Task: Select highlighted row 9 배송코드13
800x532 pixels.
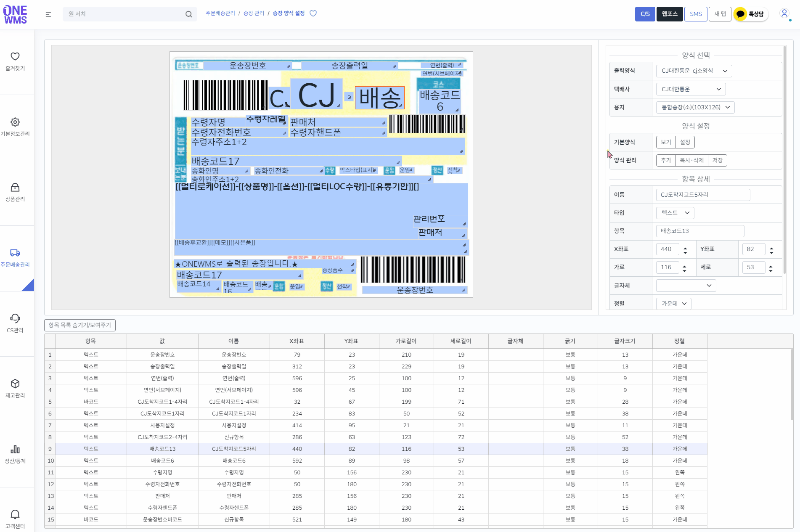Action: point(376,449)
